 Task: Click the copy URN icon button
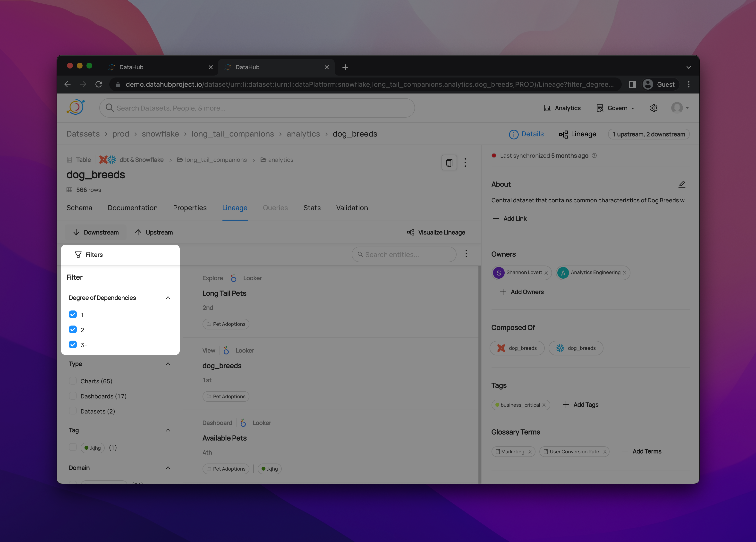449,163
